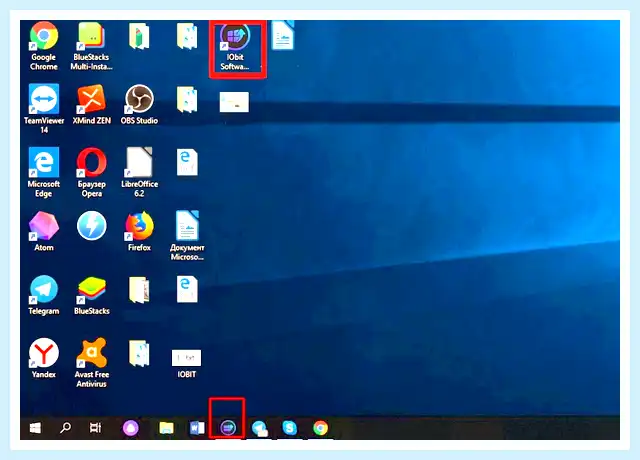Open Task View from the taskbar

click(x=96, y=428)
